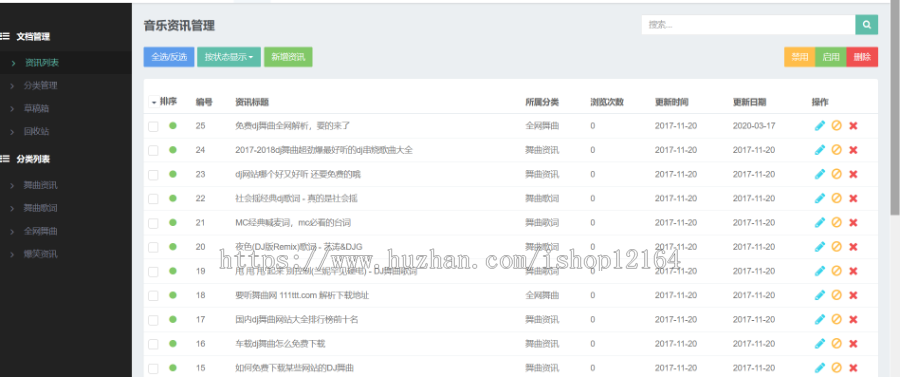Delete article 24 with red X icon

coord(853,150)
